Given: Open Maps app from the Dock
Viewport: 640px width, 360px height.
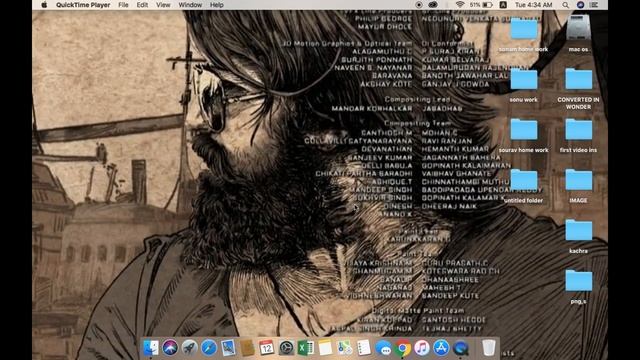Looking at the screenshot, I should pyautogui.click(x=344, y=348).
